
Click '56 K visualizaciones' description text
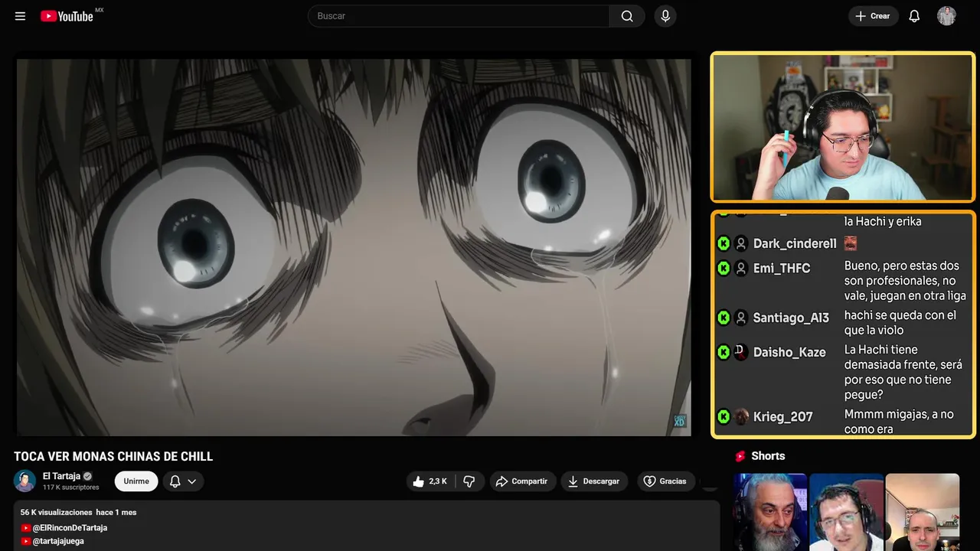tap(56, 512)
